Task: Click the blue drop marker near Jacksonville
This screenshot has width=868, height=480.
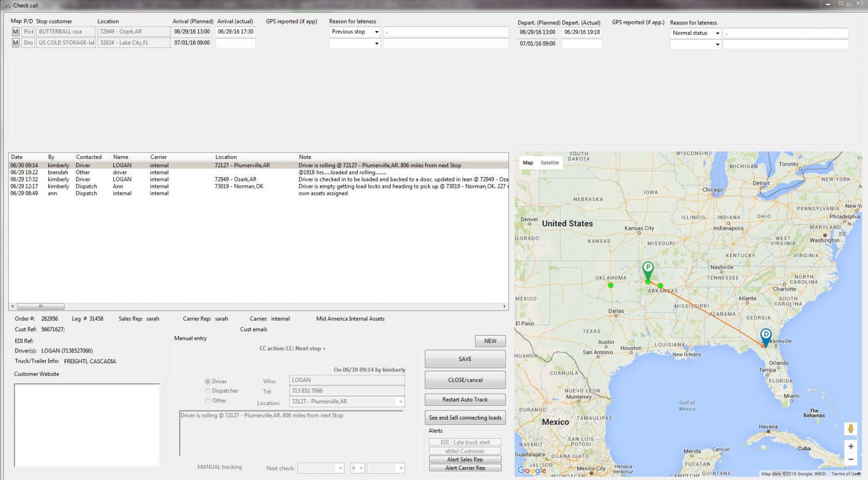Action: point(765,336)
